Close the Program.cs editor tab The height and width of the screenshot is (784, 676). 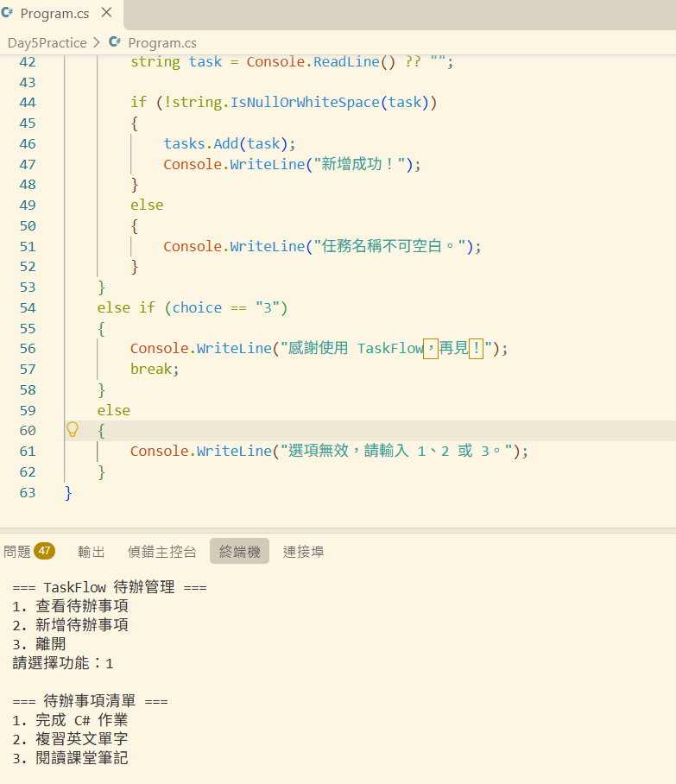click(106, 12)
